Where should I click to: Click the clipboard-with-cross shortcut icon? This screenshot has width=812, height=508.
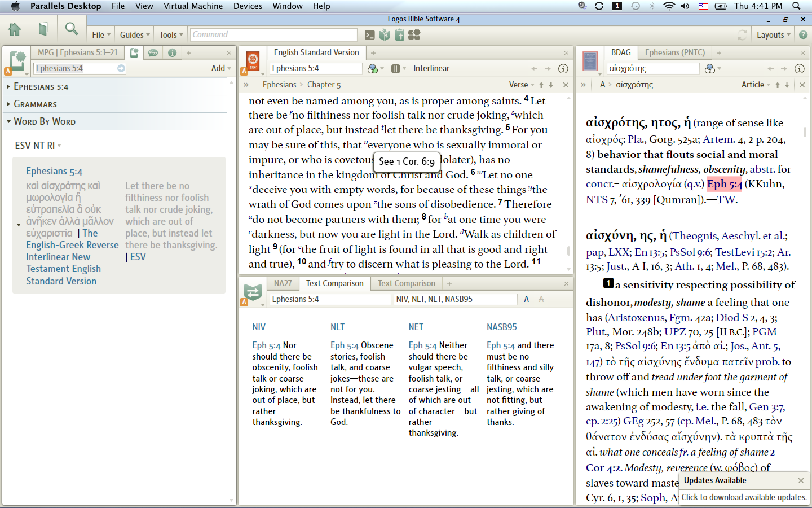pyautogui.click(x=400, y=35)
